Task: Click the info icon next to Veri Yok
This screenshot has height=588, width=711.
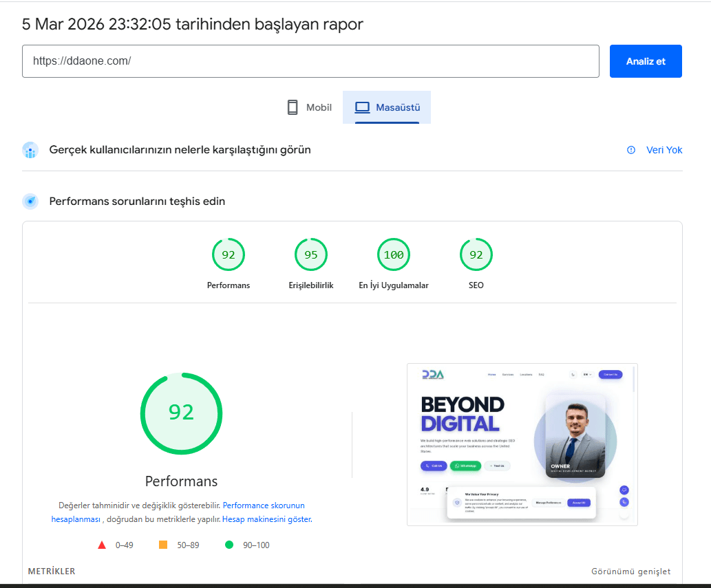Action: [x=631, y=150]
